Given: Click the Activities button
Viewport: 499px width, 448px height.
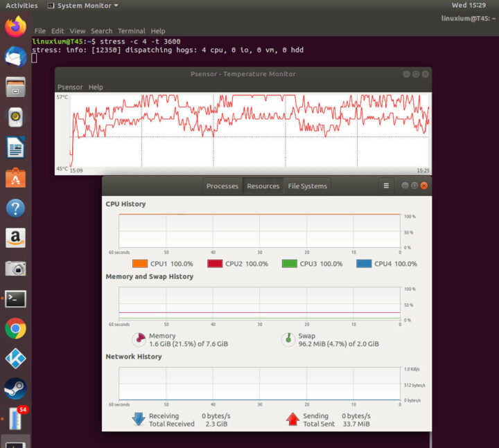Looking at the screenshot, I should (x=21, y=6).
